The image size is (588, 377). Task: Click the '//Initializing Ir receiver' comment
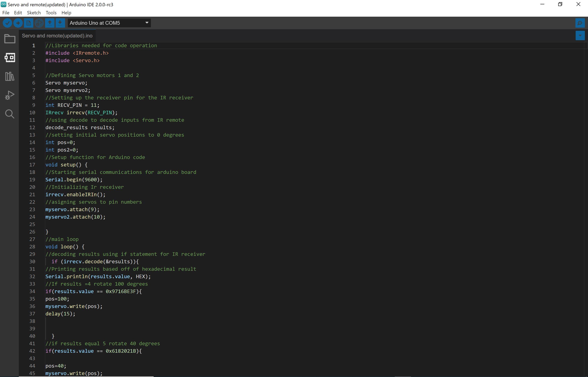(85, 187)
